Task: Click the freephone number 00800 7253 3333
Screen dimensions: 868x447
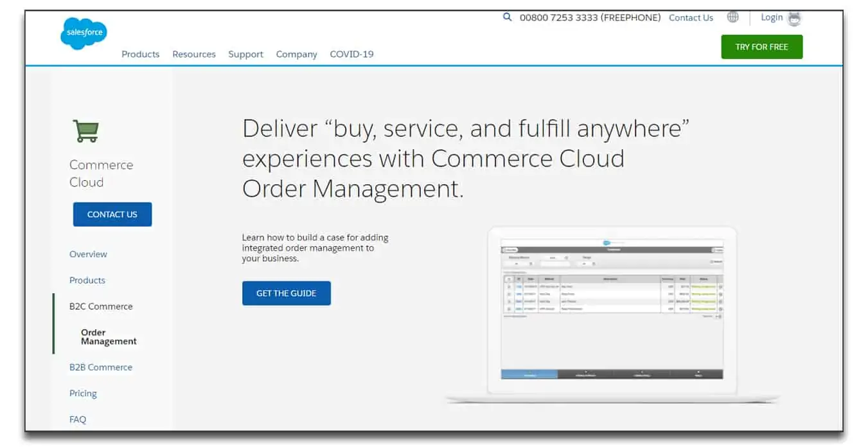Action: click(x=590, y=18)
